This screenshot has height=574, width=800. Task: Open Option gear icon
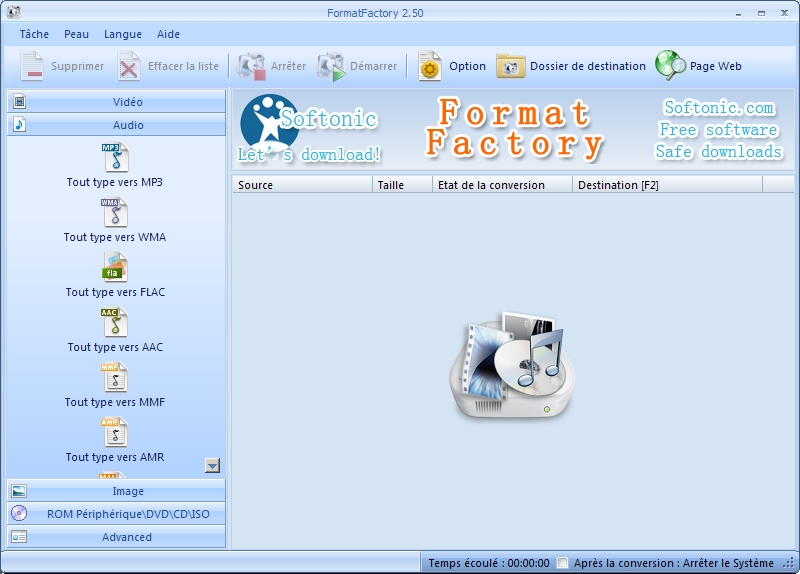(x=430, y=66)
